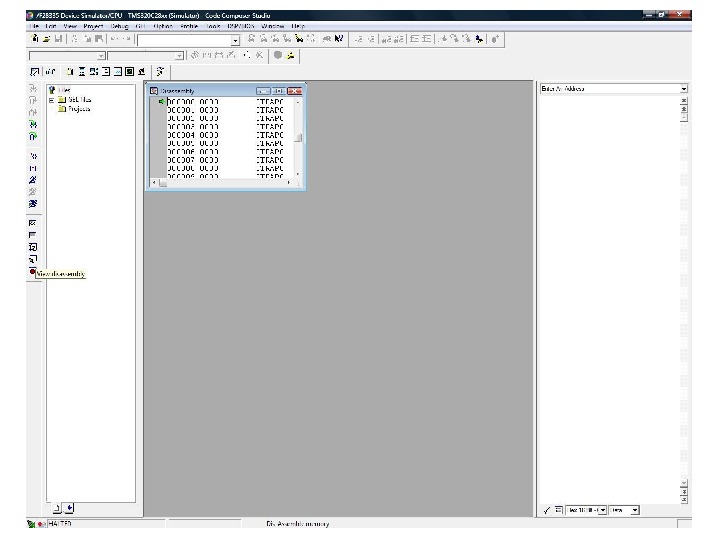Open the Profile menu
The width and height of the screenshot is (720, 540).
[189, 26]
